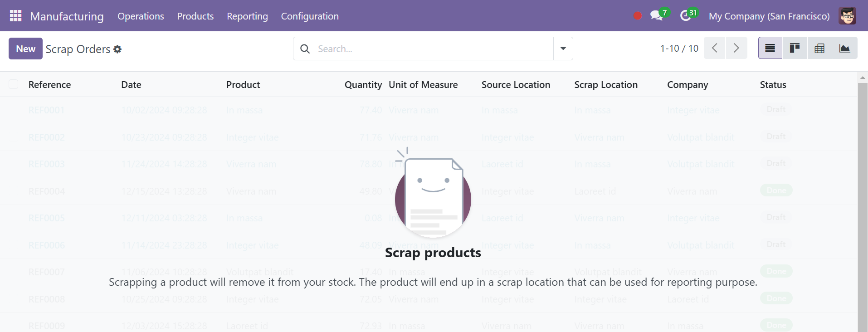Viewport: 868px width, 332px height.
Task: Sort by the Status column header
Action: 773,85
